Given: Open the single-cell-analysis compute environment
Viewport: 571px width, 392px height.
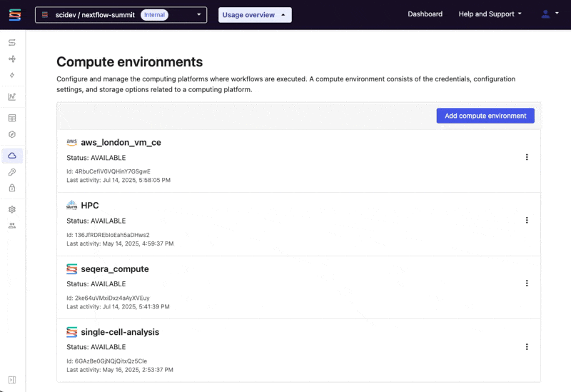Looking at the screenshot, I should tap(120, 332).
